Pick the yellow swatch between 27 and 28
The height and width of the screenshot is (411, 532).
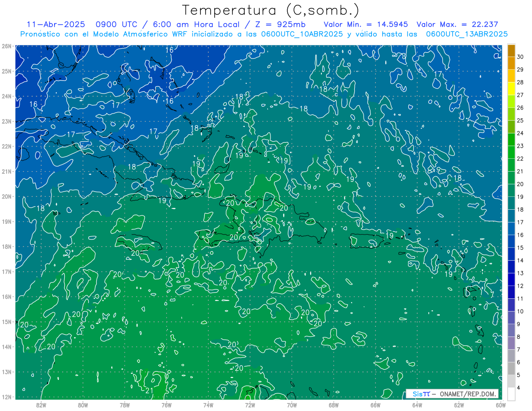(511, 88)
